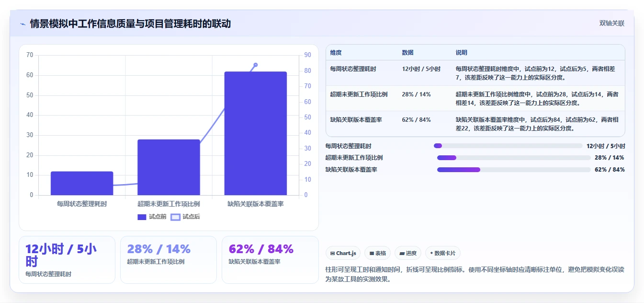Screen dimensions: 644x303
Task: Click the 12小时 / 5小时 progress value
Action: [606, 146]
